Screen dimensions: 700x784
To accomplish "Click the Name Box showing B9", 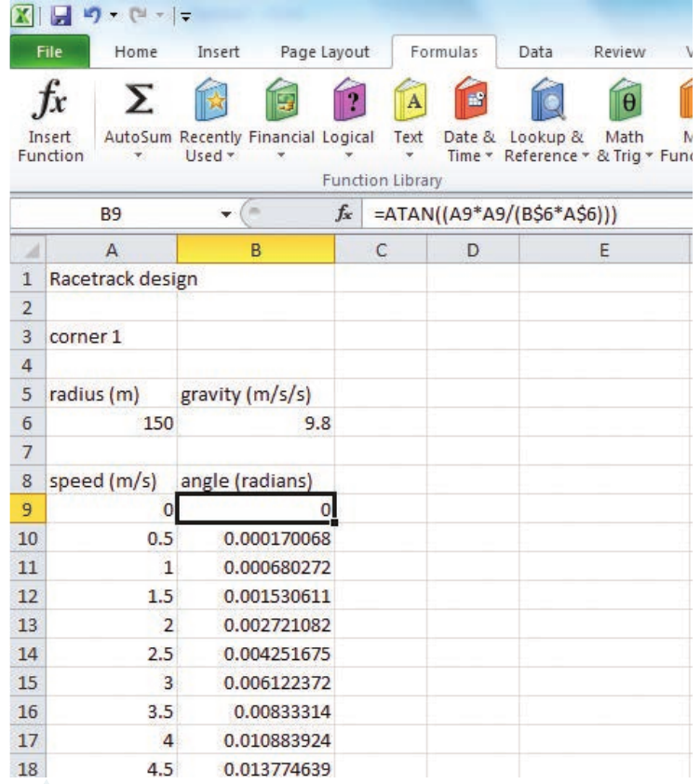I will pyautogui.click(x=111, y=214).
